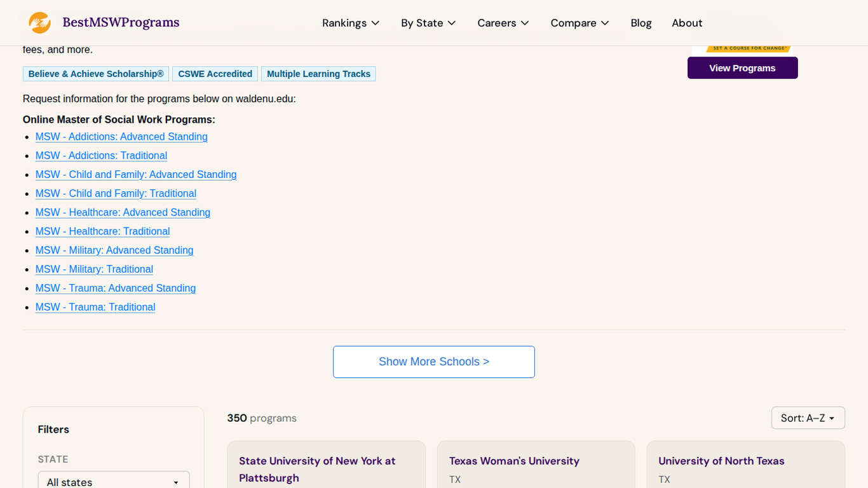The image size is (868, 488).
Task: Open the Compare dropdown menu
Action: (580, 23)
